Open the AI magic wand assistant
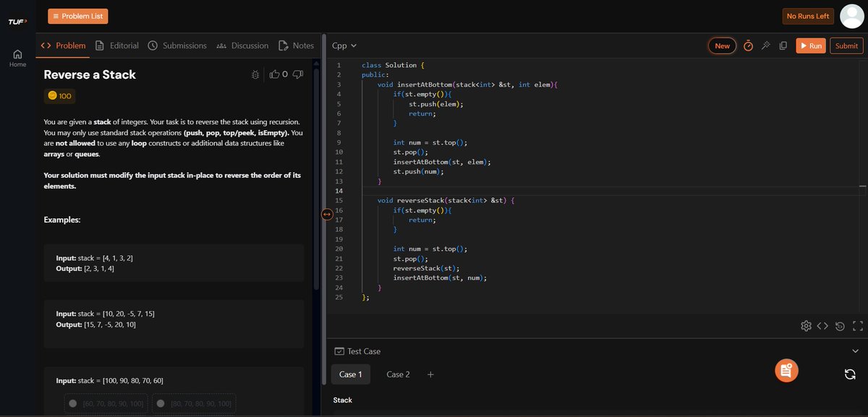 [765, 45]
